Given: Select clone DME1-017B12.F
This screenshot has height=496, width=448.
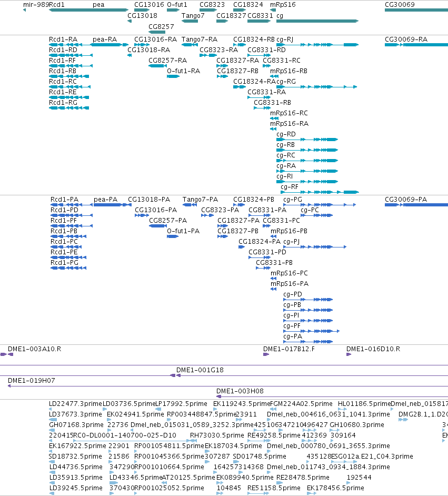Looking at the screenshot, I should click(x=288, y=349).
